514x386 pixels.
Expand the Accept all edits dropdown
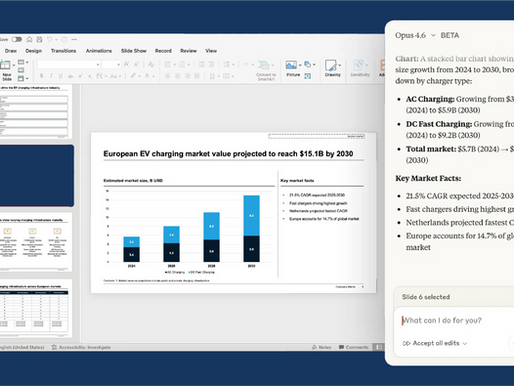[x=465, y=343]
